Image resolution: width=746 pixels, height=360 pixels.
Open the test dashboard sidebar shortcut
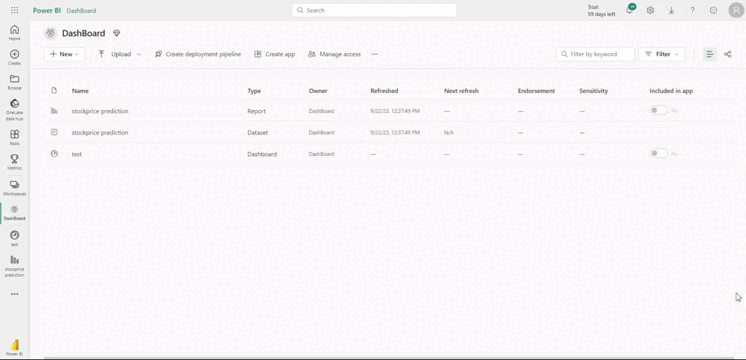click(x=14, y=238)
